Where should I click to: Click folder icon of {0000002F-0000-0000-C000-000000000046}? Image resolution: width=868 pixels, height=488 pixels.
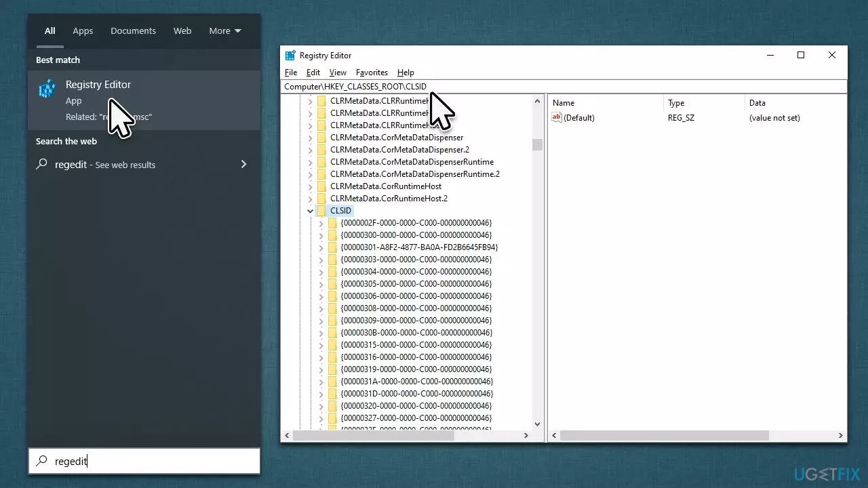(x=332, y=223)
